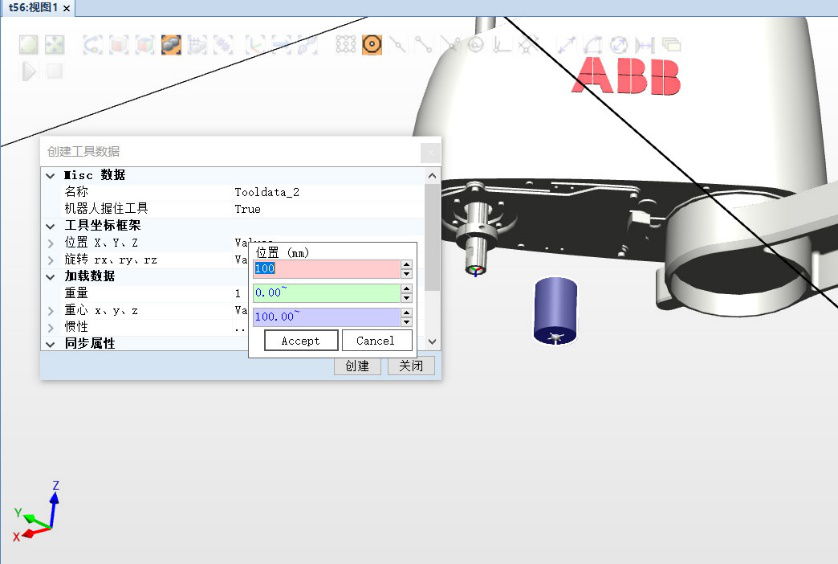Click the view all zoom-fit icon
838x564 pixels.
tap(54, 45)
